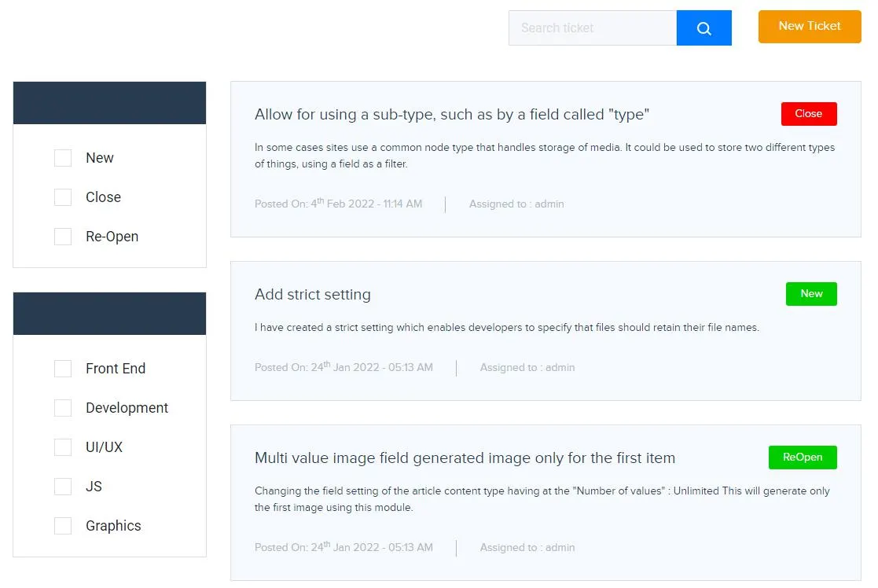Click the green New status badge

pos(811,294)
